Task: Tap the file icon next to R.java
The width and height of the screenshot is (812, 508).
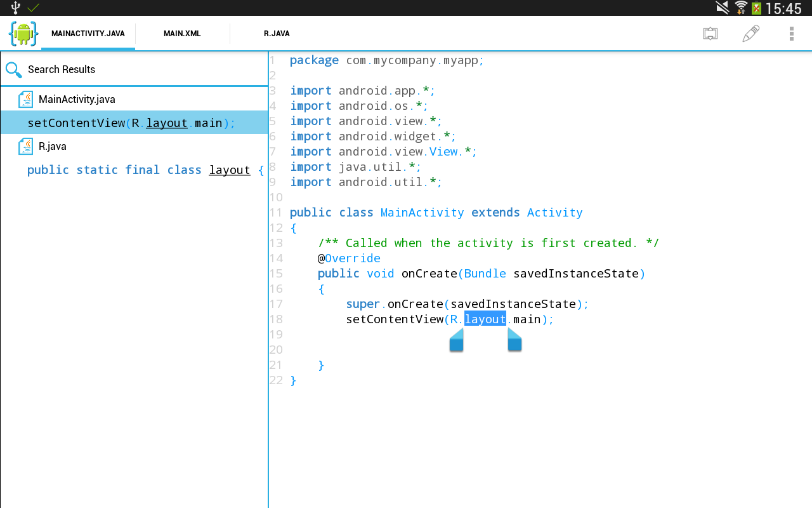Action: pyautogui.click(x=25, y=146)
